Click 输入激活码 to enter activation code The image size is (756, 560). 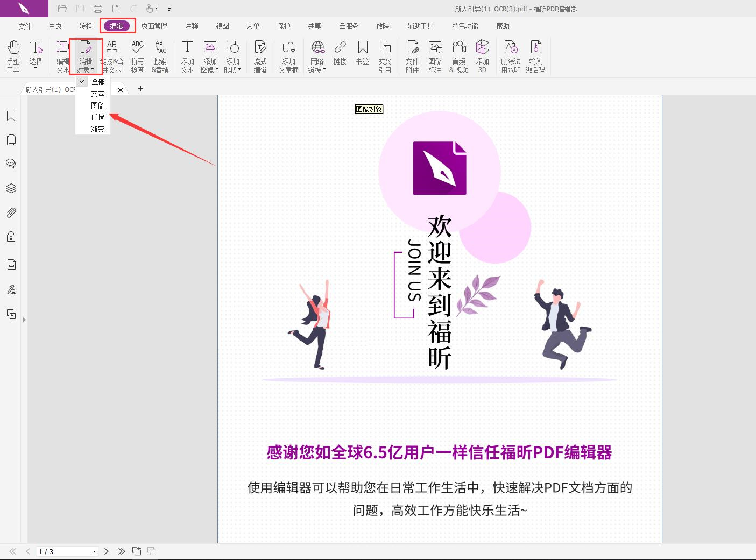tap(536, 55)
